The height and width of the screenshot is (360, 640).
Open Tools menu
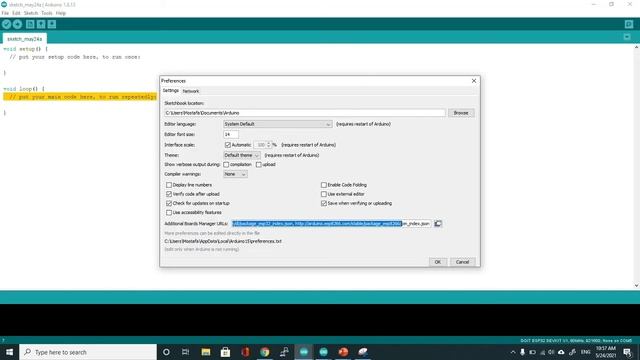point(47,13)
